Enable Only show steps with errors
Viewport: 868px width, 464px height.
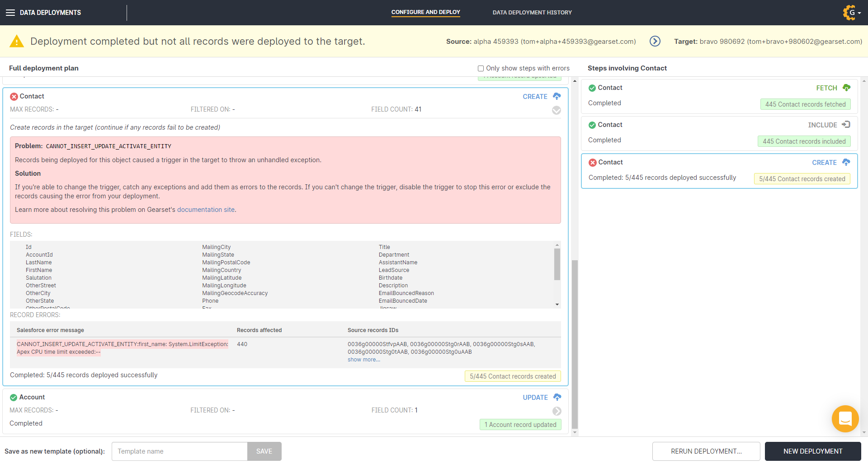click(481, 68)
